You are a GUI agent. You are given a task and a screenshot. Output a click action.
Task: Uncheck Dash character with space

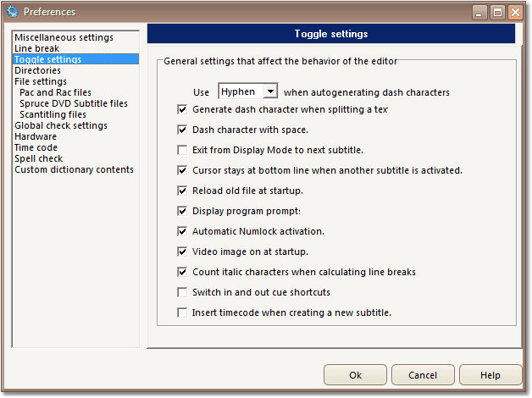[182, 130]
